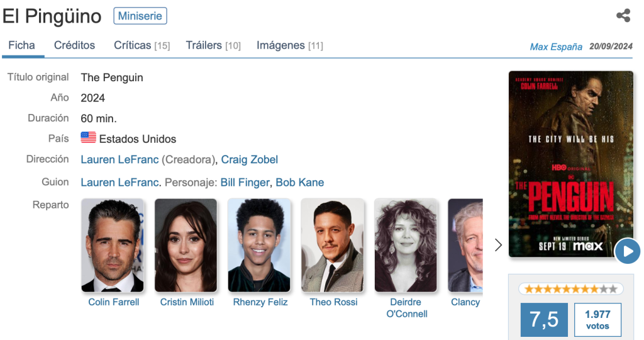Click the Miniserie tag button
Image resolution: width=644 pixels, height=340 pixels.
pos(140,16)
